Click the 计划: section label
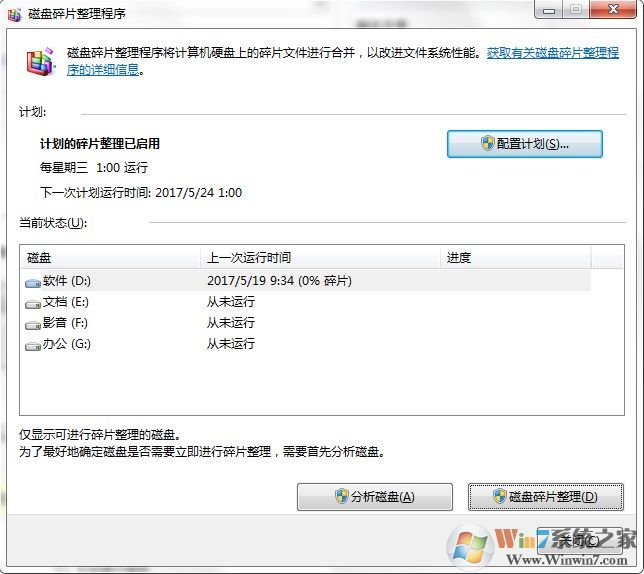The height and width of the screenshot is (574, 644). (32, 112)
